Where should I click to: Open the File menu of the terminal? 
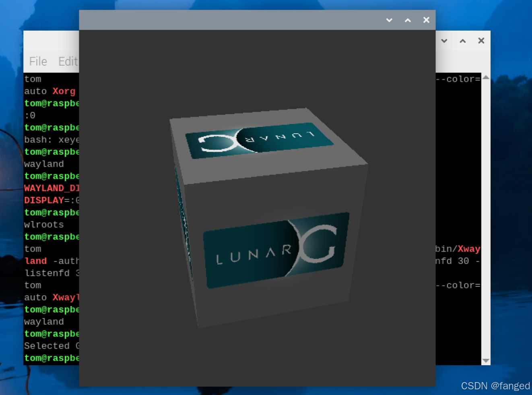coord(37,61)
